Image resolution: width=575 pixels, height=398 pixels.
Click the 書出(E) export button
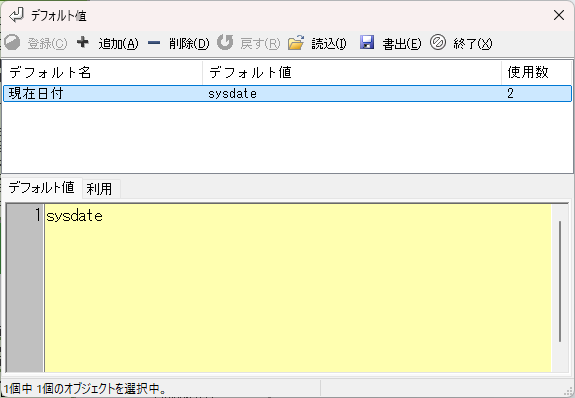[x=402, y=44]
